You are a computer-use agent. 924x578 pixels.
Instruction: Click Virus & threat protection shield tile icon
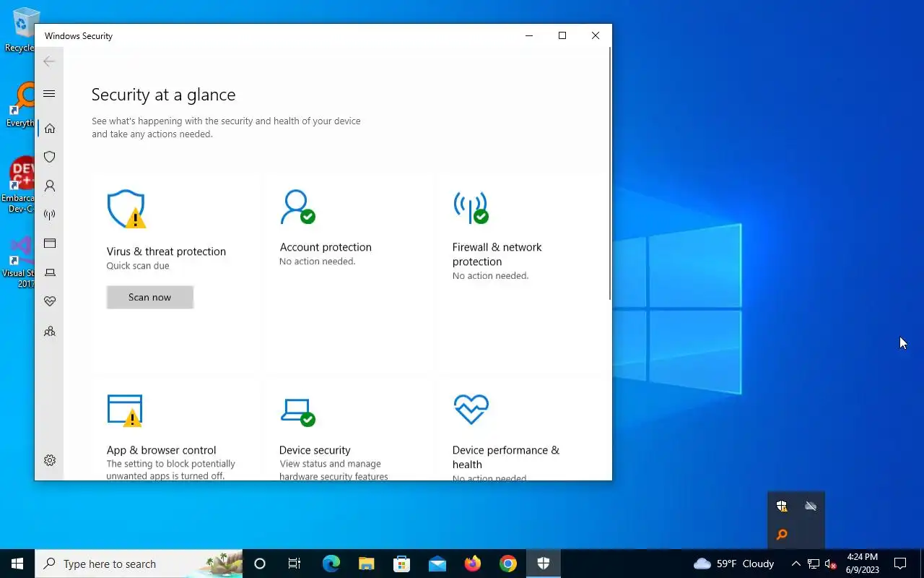click(126, 209)
